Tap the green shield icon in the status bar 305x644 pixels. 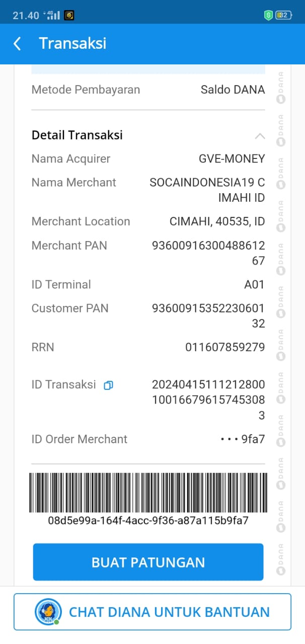pos(269,15)
